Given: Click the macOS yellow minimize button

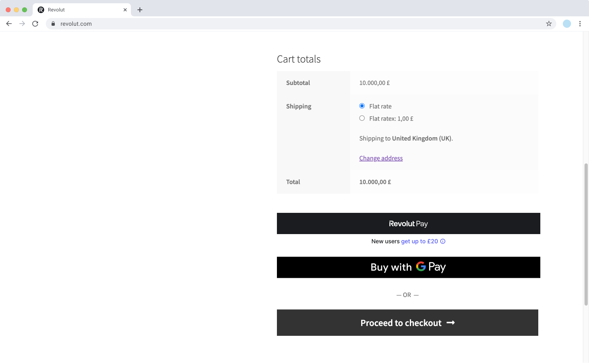Looking at the screenshot, I should 16,10.
